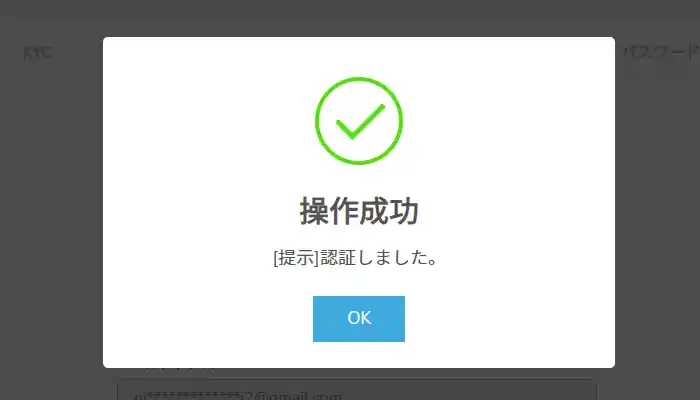Viewport: 700px width, 400px height.
Task: Click the dark top header bar
Action: [x=350, y=9]
